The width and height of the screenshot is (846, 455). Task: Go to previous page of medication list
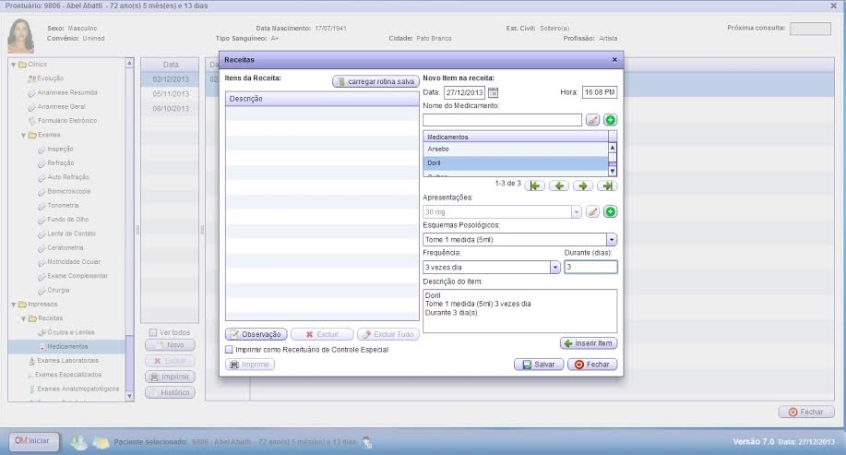click(559, 186)
